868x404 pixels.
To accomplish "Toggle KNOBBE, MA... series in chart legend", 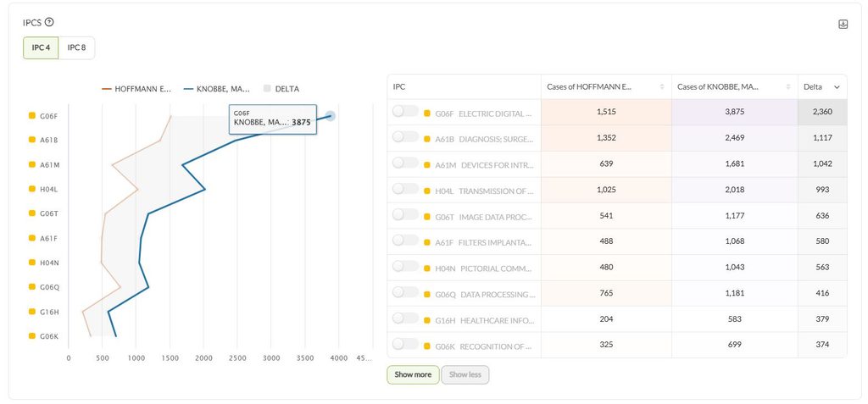I will point(217,89).
